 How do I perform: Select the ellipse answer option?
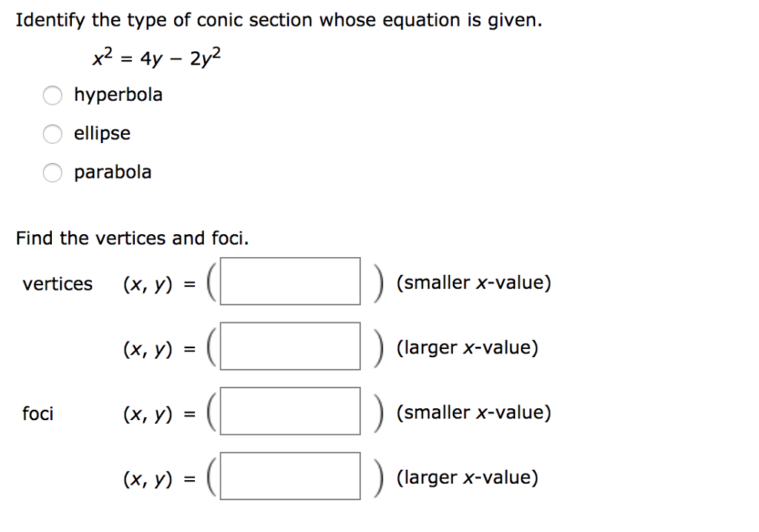52,133
